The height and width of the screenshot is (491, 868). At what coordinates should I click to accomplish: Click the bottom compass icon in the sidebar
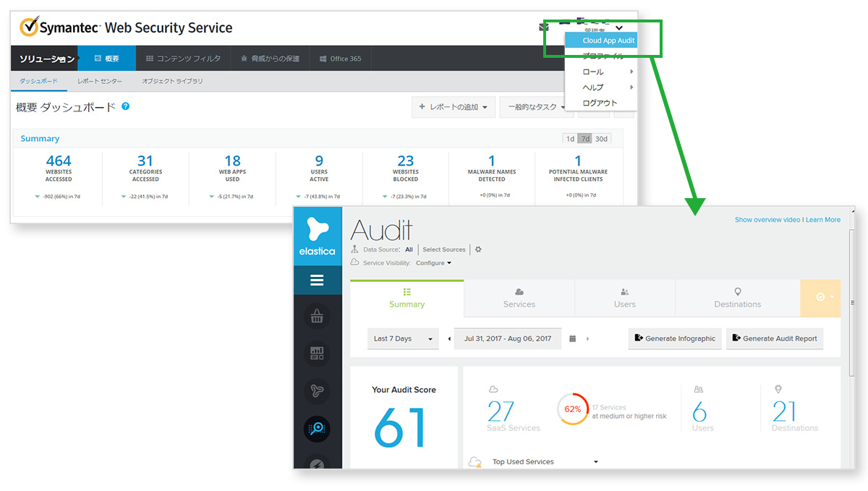(317, 464)
